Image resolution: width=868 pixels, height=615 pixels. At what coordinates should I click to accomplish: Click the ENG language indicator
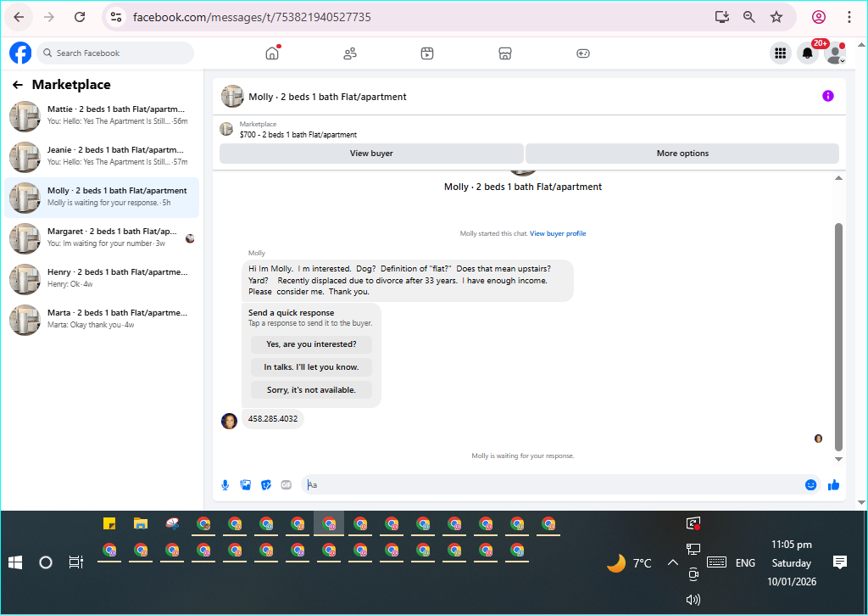tap(745, 563)
